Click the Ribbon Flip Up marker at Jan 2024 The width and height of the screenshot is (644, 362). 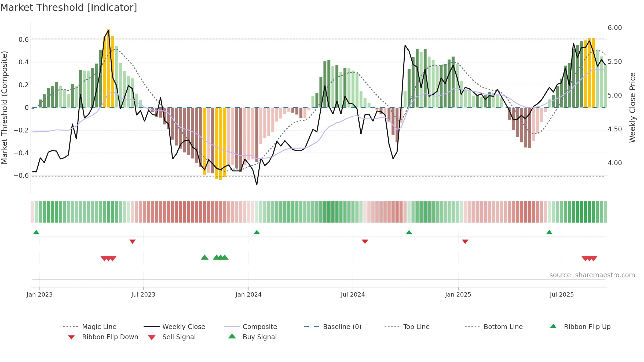(x=257, y=232)
